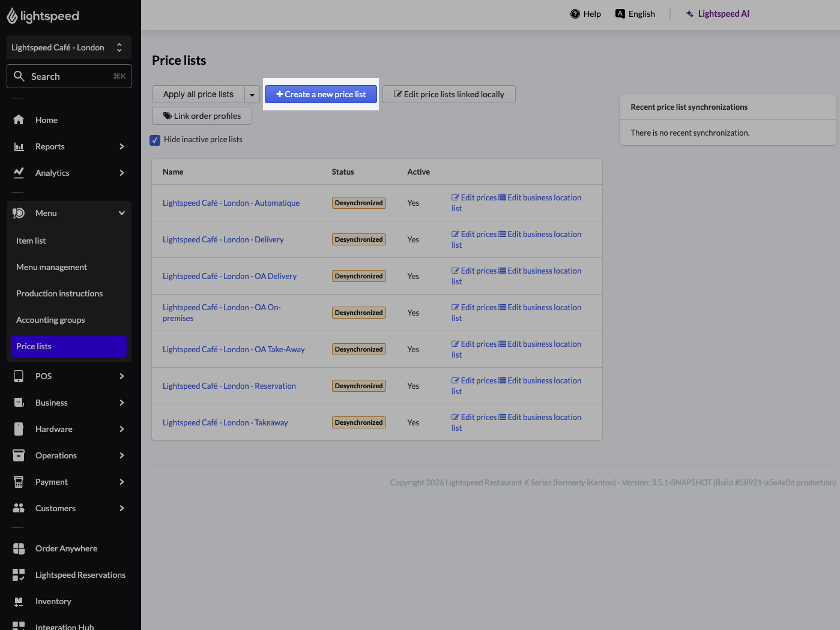Viewport: 840px width, 630px height.
Task: Click Apply all price lists button
Action: (198, 94)
